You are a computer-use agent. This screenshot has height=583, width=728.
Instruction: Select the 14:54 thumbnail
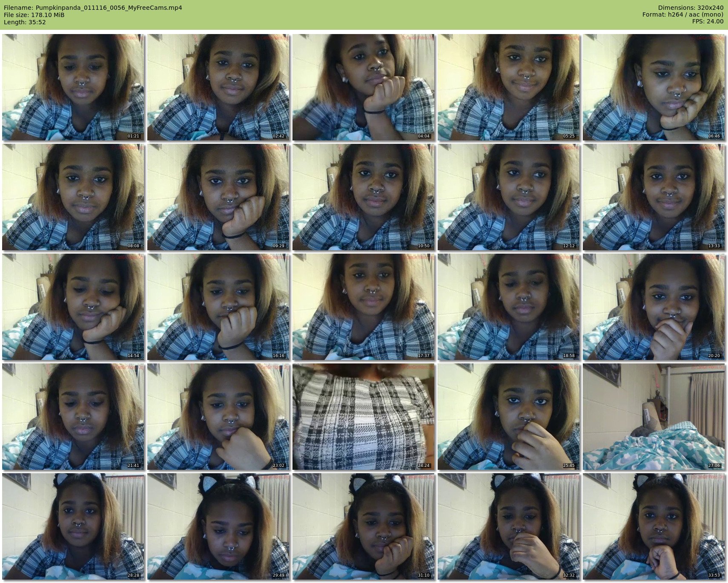pos(73,307)
